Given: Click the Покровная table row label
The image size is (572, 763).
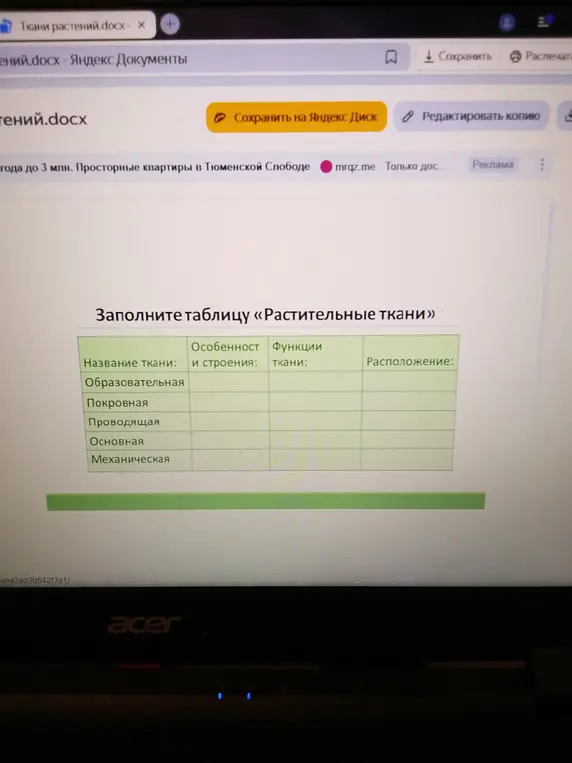Looking at the screenshot, I should tap(117, 403).
